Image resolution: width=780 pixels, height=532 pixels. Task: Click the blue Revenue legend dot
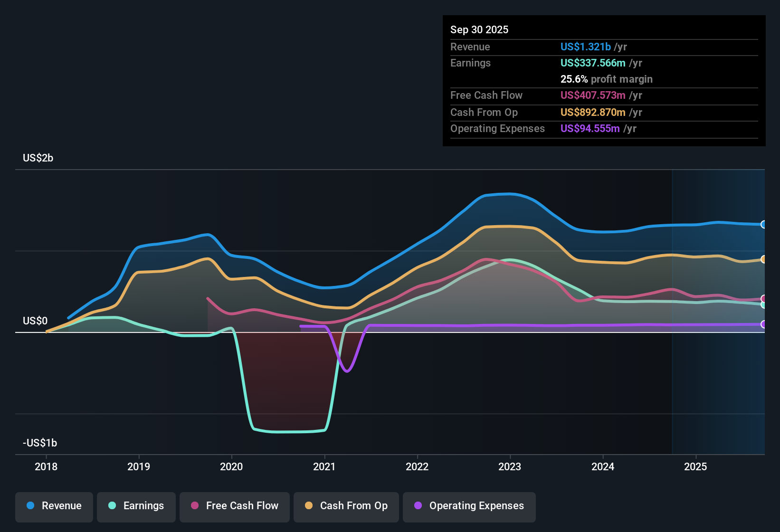[30, 506]
